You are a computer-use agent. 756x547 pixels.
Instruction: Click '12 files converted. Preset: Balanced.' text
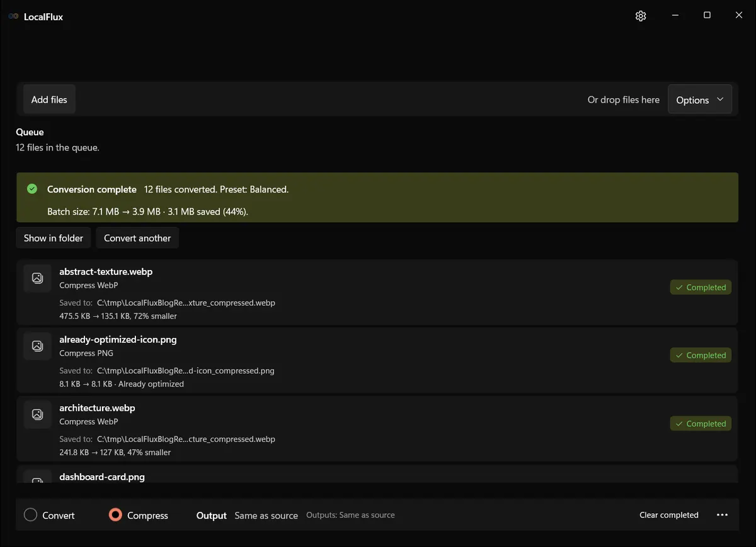216,189
